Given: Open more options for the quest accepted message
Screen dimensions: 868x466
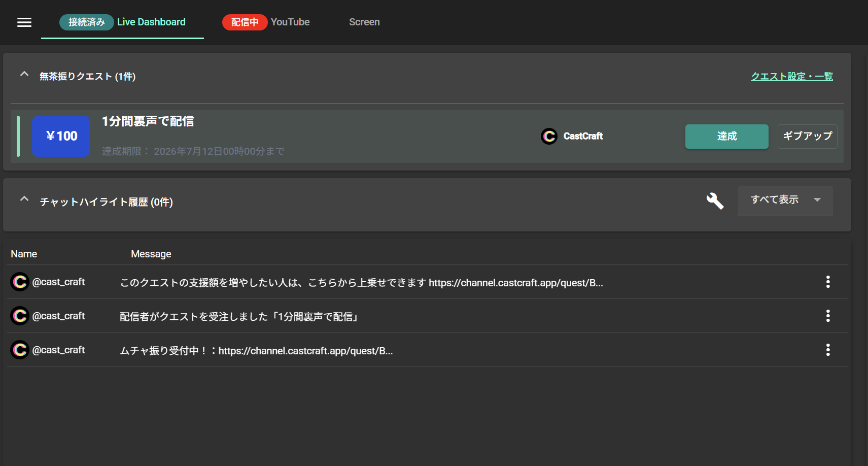Looking at the screenshot, I should pos(828,316).
